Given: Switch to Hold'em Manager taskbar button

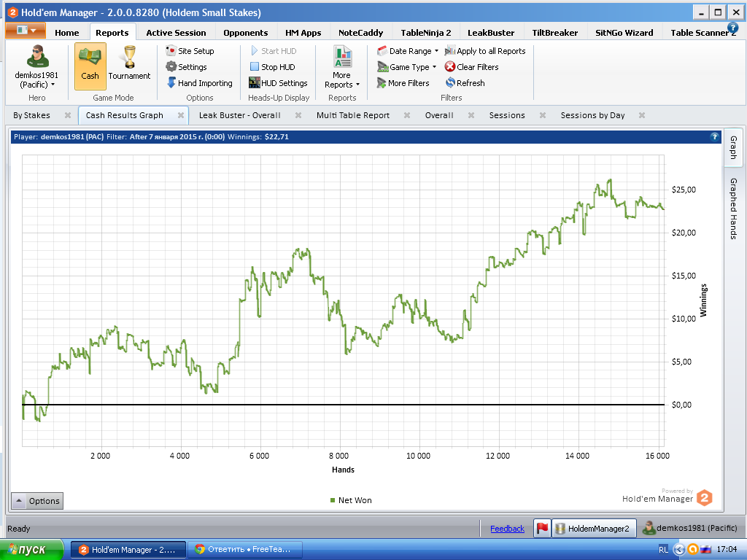Looking at the screenshot, I should click(x=128, y=550).
